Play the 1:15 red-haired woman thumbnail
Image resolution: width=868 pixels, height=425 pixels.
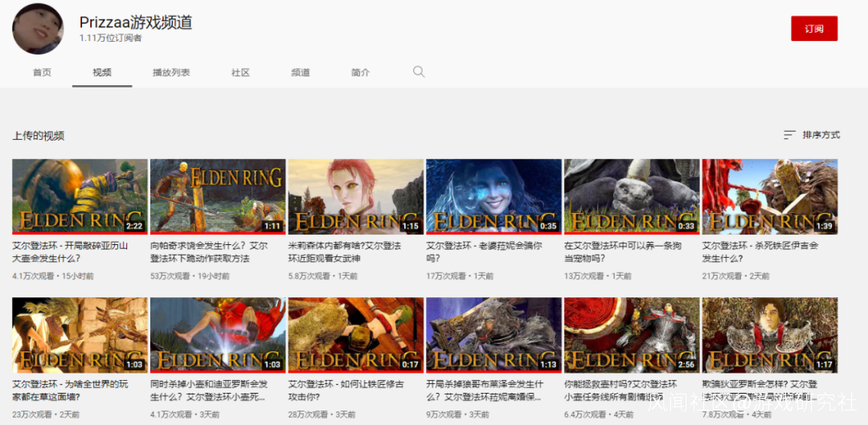pos(356,197)
